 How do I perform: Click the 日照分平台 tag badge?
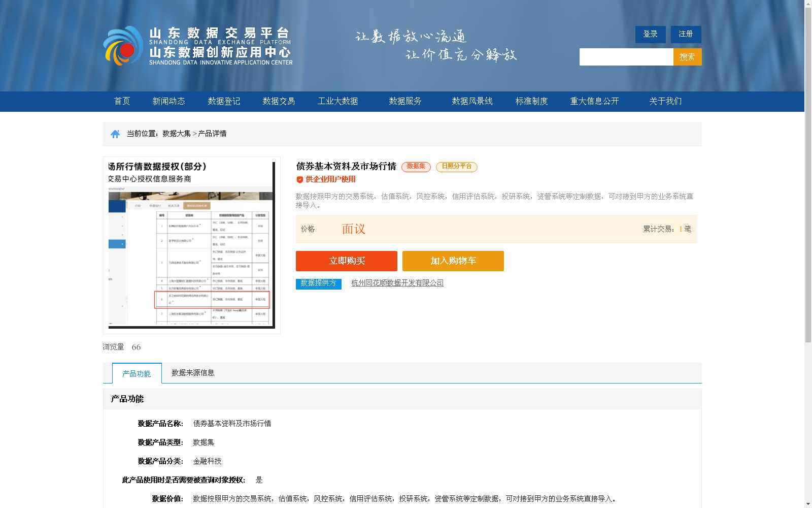click(x=457, y=167)
